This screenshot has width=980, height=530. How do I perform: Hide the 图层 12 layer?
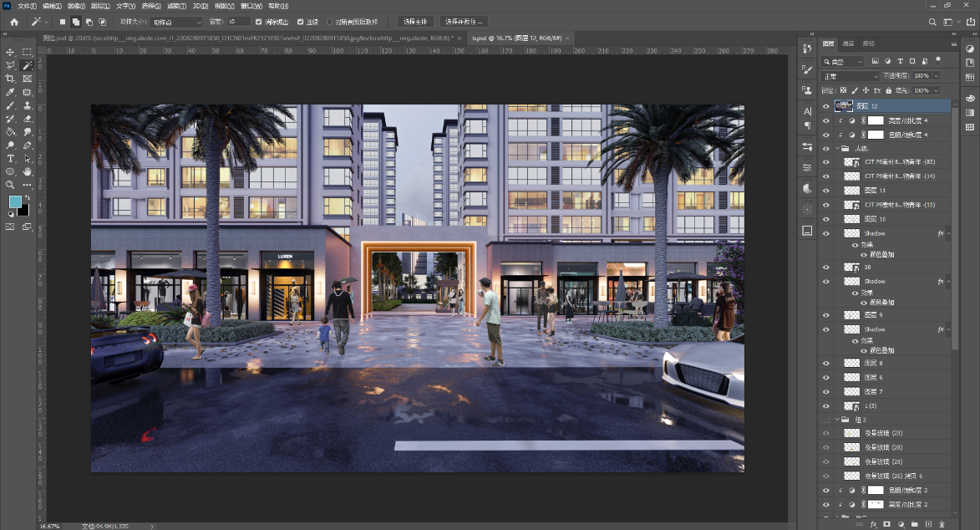826,107
